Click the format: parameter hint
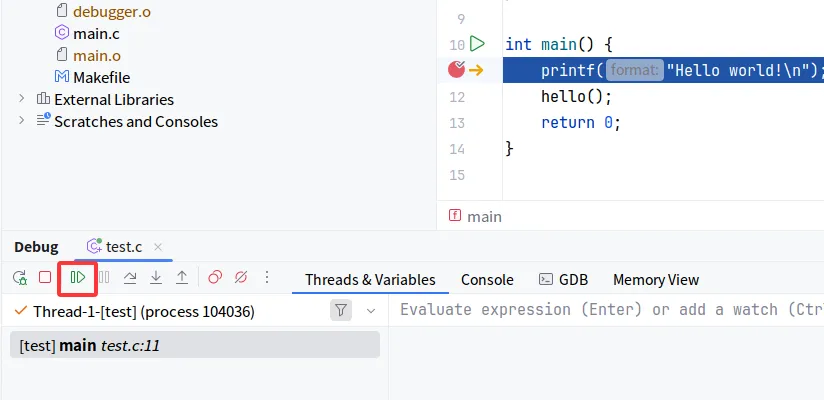824x400 pixels. (634, 70)
